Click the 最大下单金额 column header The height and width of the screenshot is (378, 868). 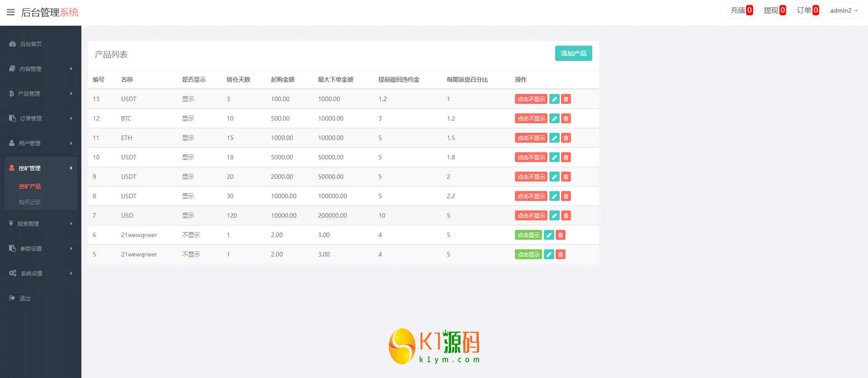pos(335,79)
